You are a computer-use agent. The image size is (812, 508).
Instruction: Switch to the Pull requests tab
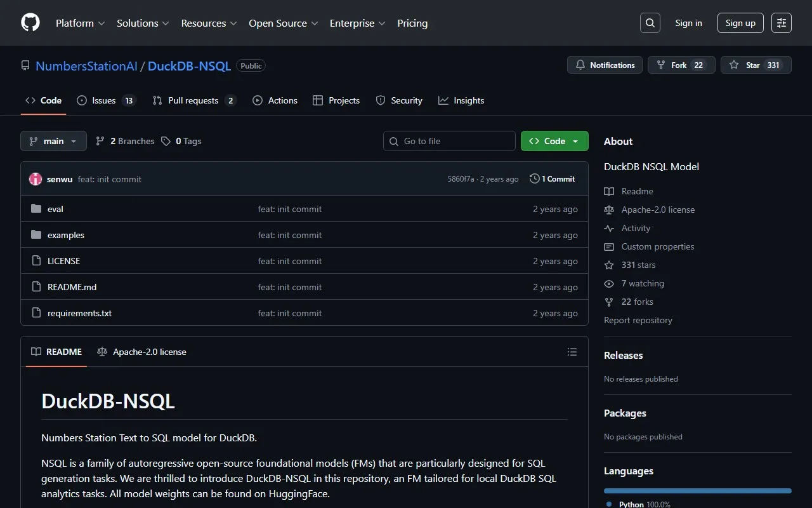[x=194, y=100]
